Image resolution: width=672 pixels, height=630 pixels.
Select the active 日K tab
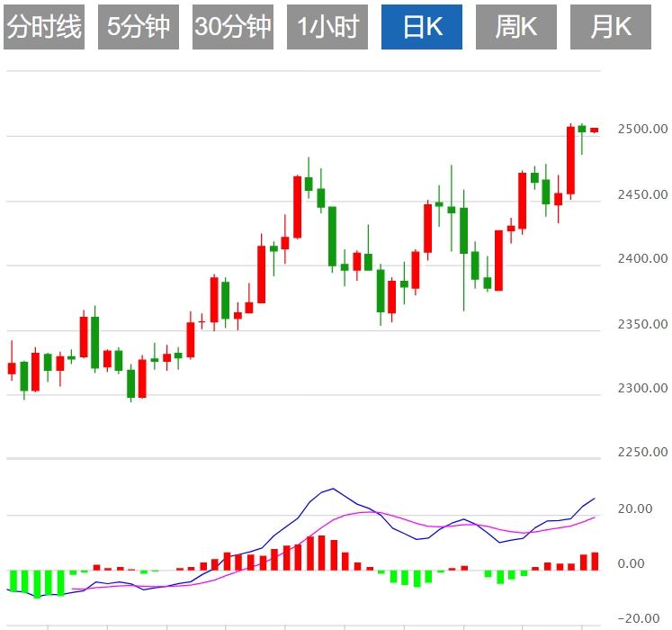click(422, 27)
